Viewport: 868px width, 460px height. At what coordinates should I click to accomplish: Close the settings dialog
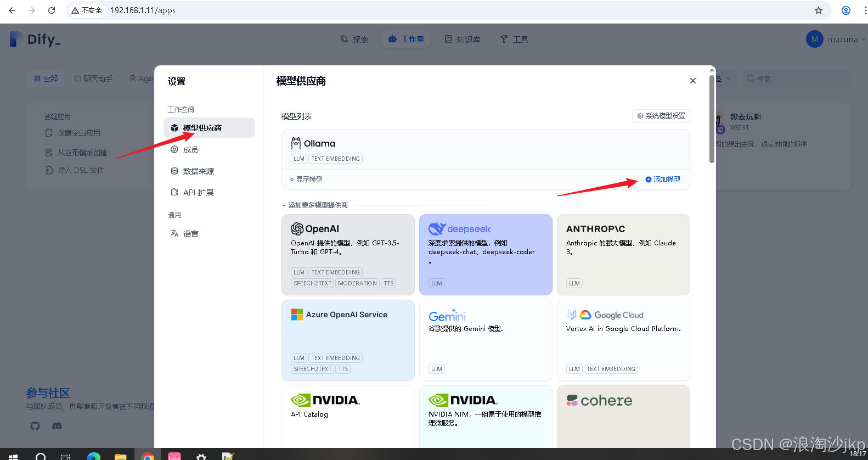tap(693, 81)
